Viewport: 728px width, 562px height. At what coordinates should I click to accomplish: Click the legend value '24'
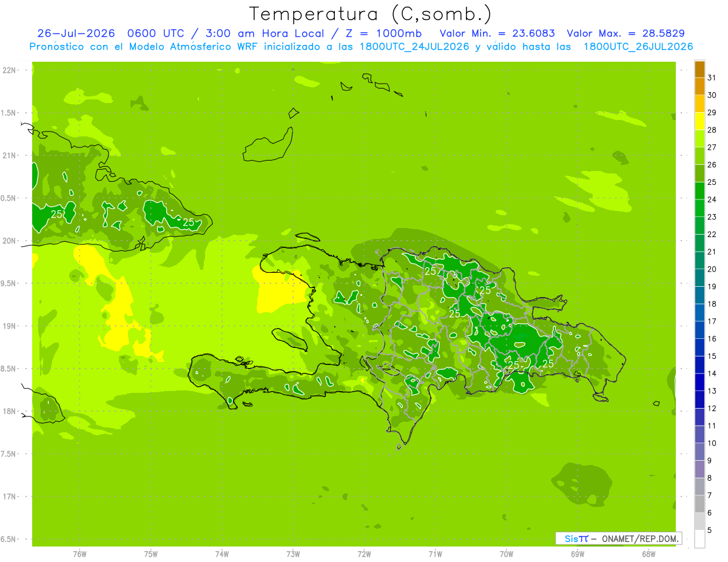pyautogui.click(x=712, y=199)
